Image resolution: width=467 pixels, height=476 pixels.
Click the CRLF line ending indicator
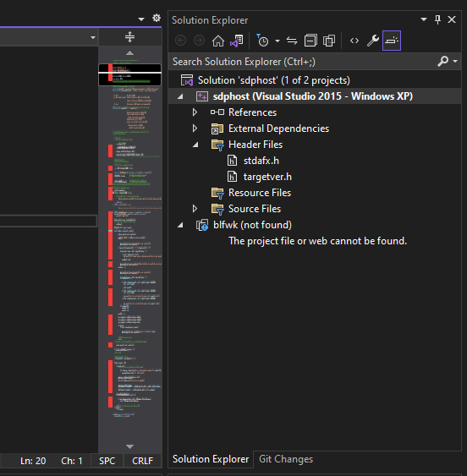(142, 461)
